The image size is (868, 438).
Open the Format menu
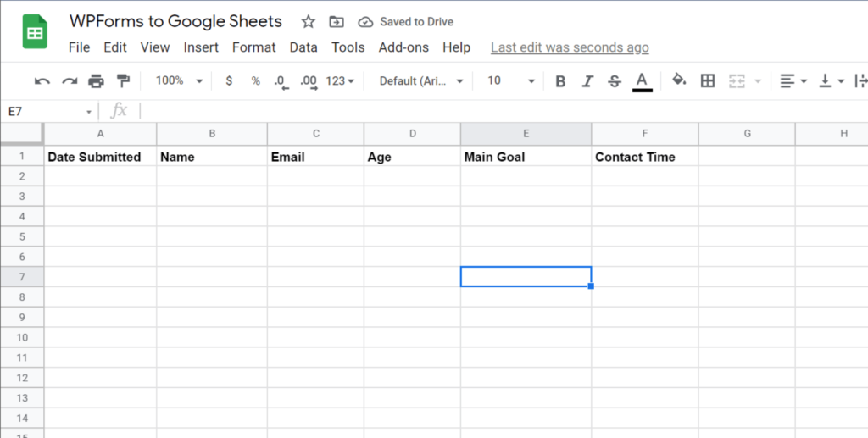tap(254, 47)
